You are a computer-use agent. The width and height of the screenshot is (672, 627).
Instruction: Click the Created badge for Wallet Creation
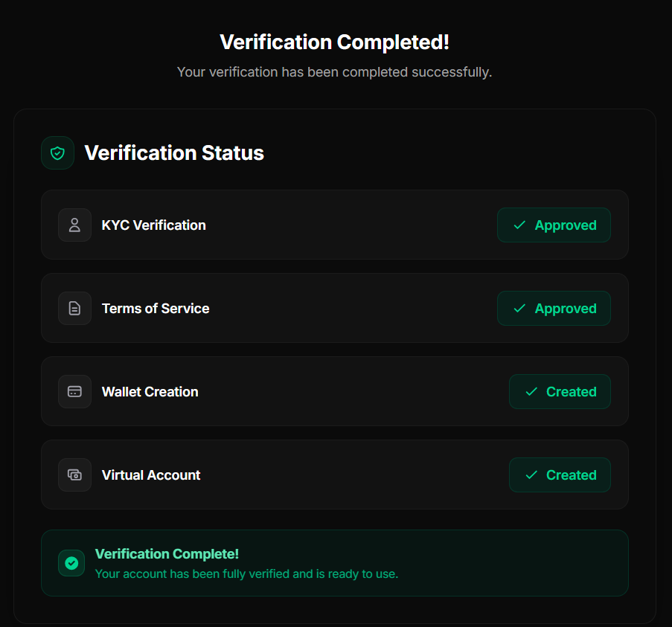point(560,391)
